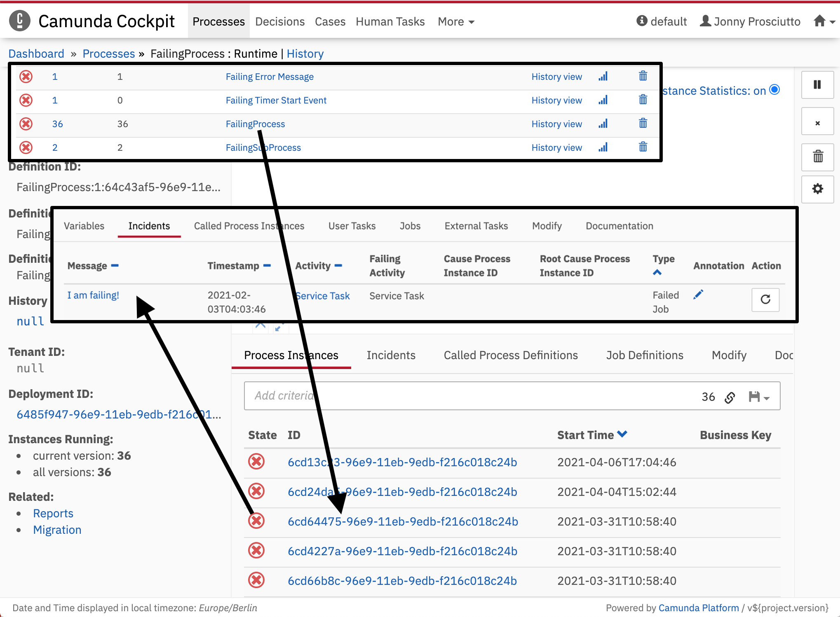The width and height of the screenshot is (840, 617).
Task: Toggle Message column sort indicator
Action: [x=115, y=266]
